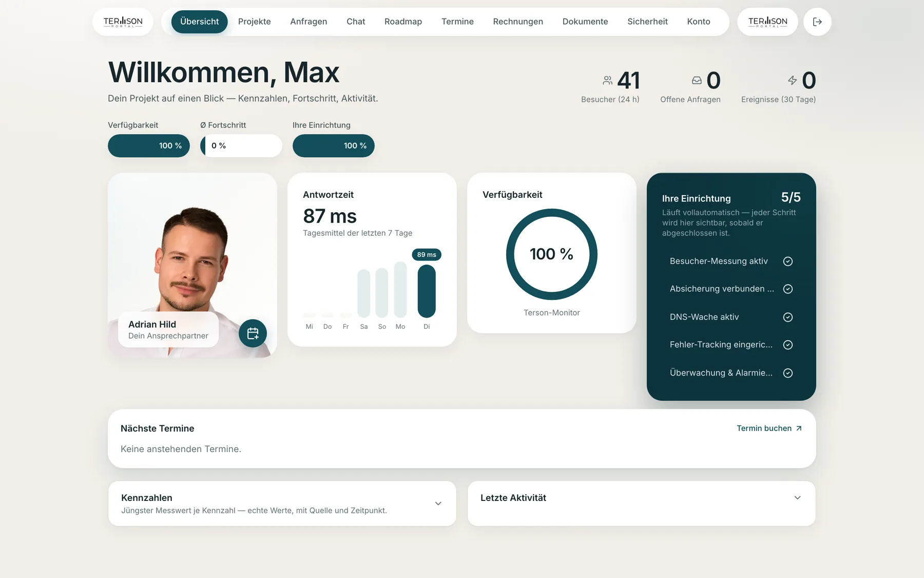Click check icon for Absicherung verbunden
The image size is (924, 578).
coord(788,289)
